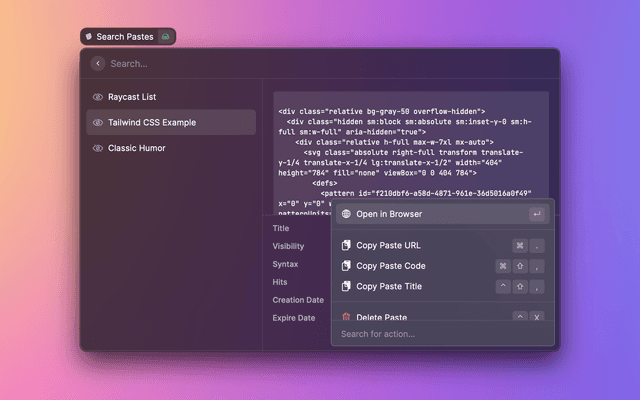This screenshot has width=640, height=400.
Task: Click the red trash icon for Delete Paste
Action: 346,316
